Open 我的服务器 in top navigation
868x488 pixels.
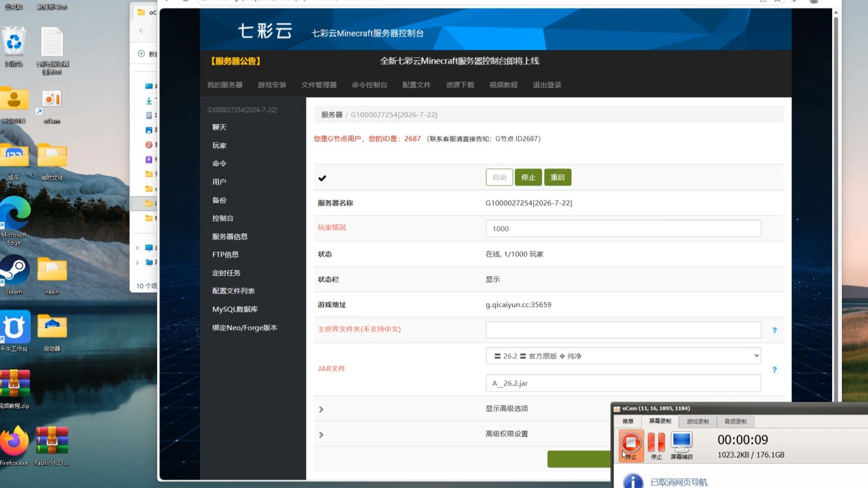click(x=225, y=85)
